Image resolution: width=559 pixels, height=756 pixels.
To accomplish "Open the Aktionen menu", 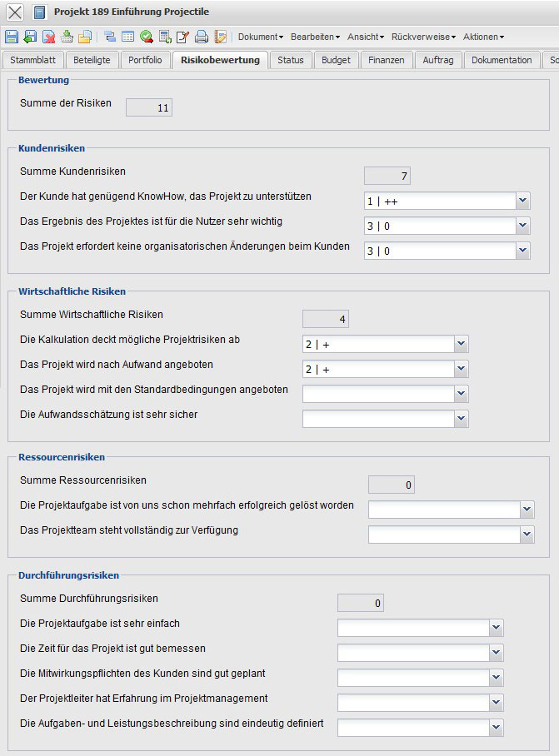I will point(483,37).
